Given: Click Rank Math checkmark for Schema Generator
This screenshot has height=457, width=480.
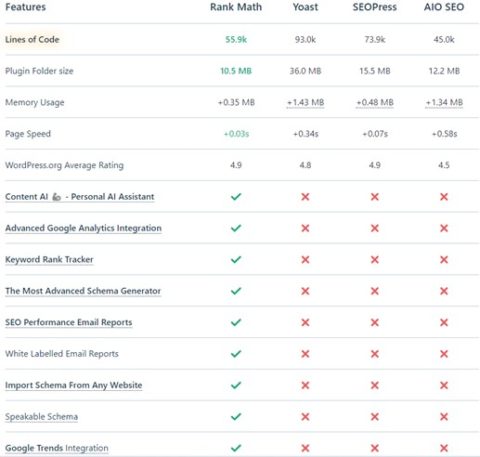Looking at the screenshot, I should point(236,291).
